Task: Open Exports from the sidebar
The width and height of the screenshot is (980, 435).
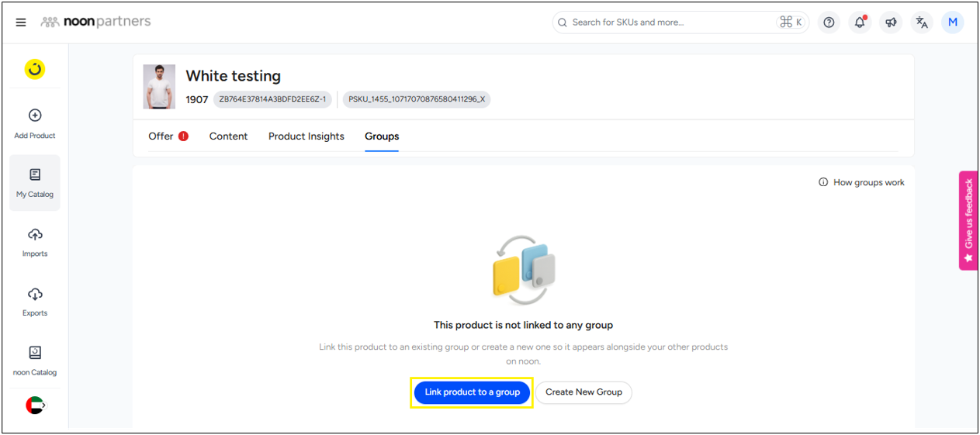Action: coord(35,302)
